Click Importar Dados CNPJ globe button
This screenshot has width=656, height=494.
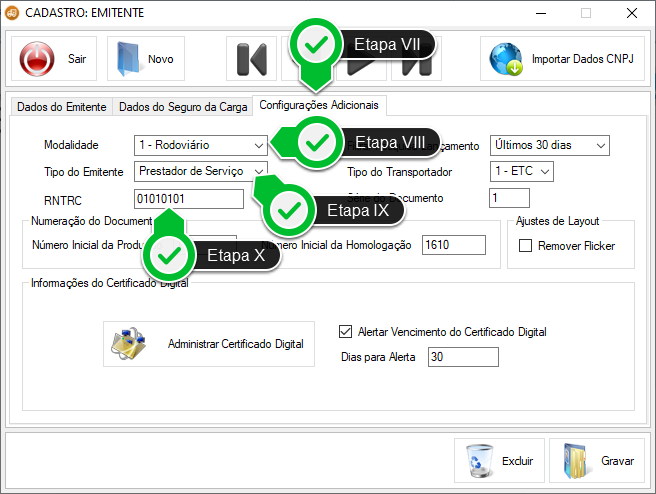pos(562,59)
